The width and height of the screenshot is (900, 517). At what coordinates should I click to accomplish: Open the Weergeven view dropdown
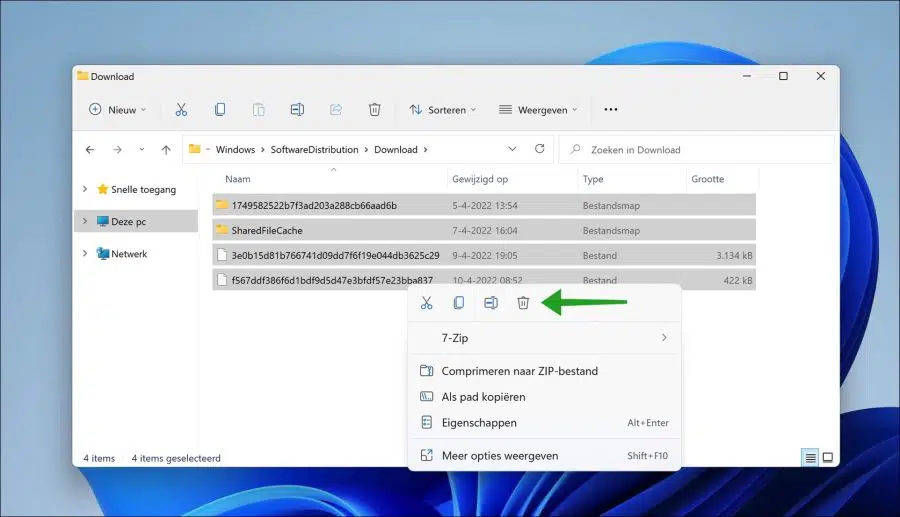coord(538,110)
